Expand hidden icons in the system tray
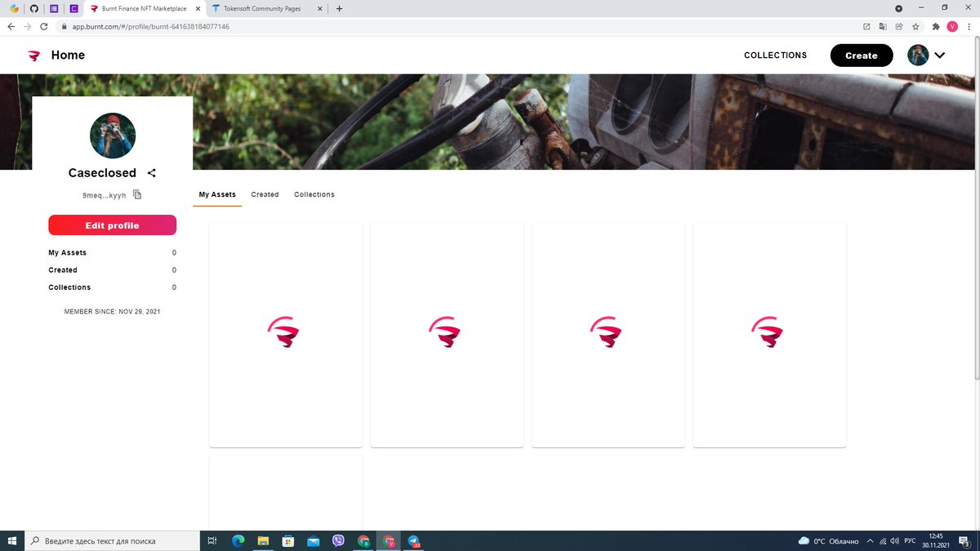The image size is (980, 551). [870, 540]
